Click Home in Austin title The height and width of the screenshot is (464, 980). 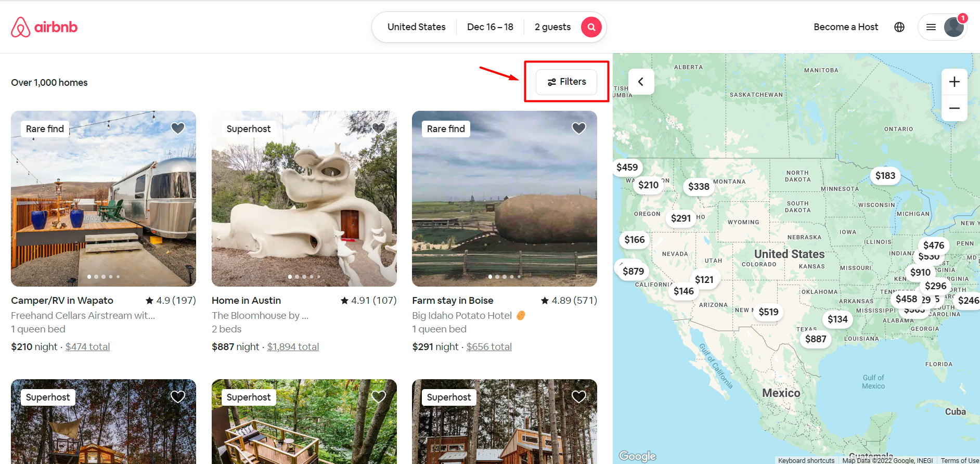pyautogui.click(x=247, y=301)
